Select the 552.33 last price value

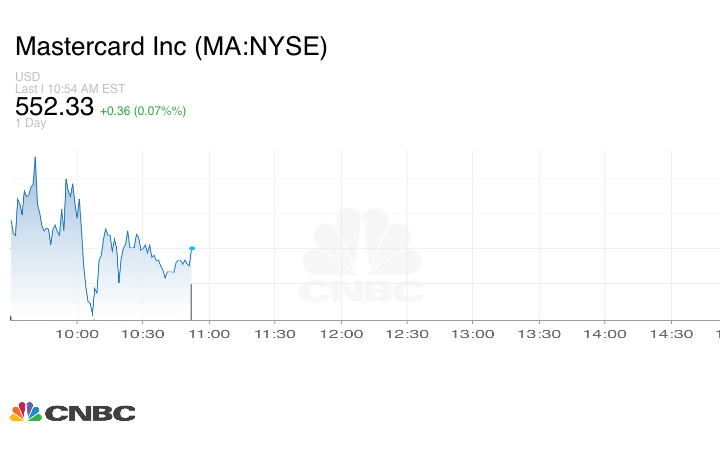click(54, 107)
